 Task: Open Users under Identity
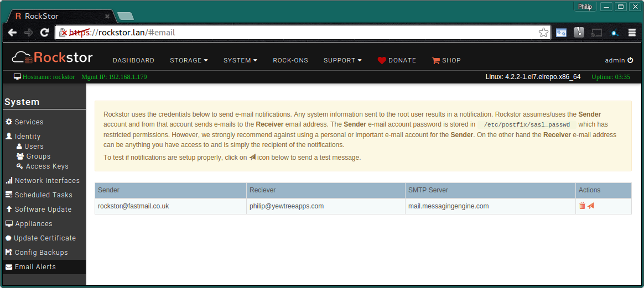click(x=29, y=146)
